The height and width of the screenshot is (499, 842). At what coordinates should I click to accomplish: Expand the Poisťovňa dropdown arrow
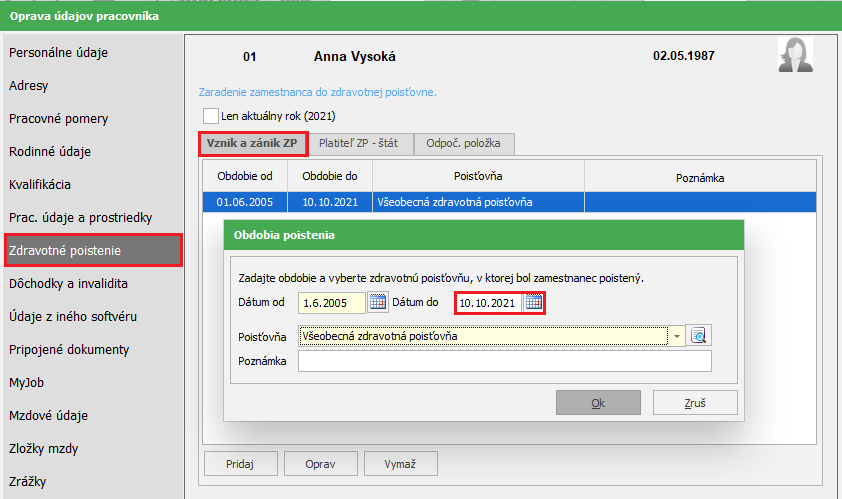point(677,336)
